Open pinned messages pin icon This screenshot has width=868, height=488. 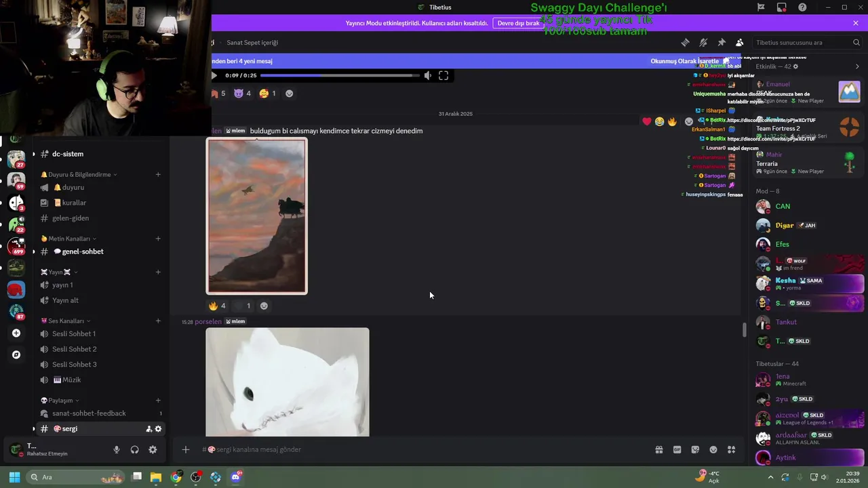[722, 42]
